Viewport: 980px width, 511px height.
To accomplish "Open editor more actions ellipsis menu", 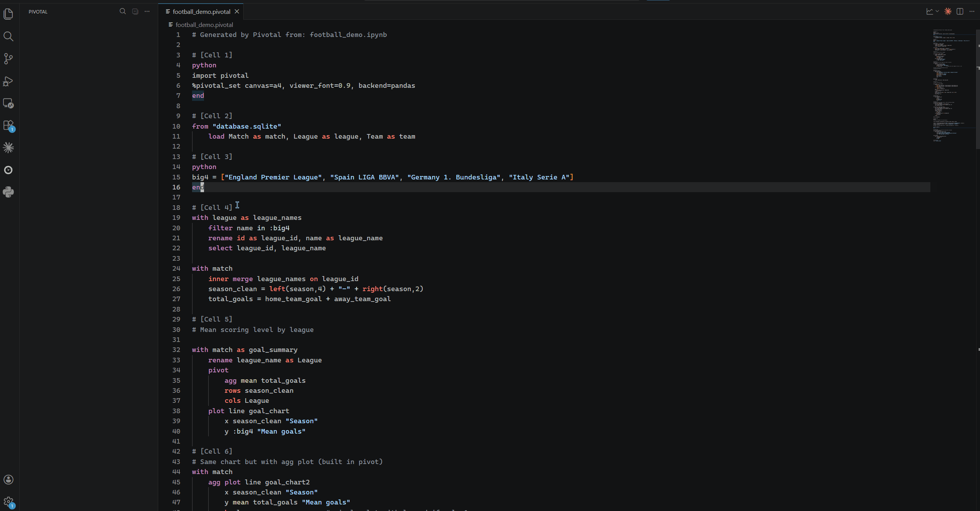I will 972,12.
